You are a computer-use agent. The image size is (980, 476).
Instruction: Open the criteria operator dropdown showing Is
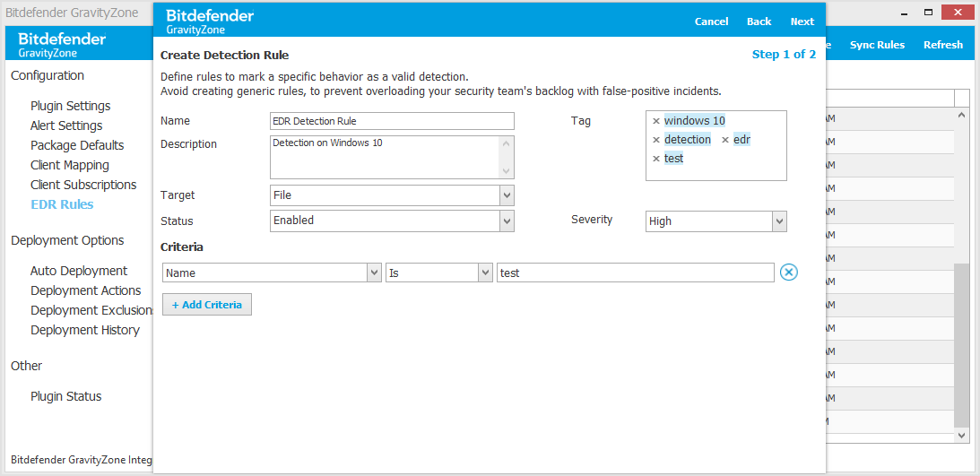coord(485,273)
